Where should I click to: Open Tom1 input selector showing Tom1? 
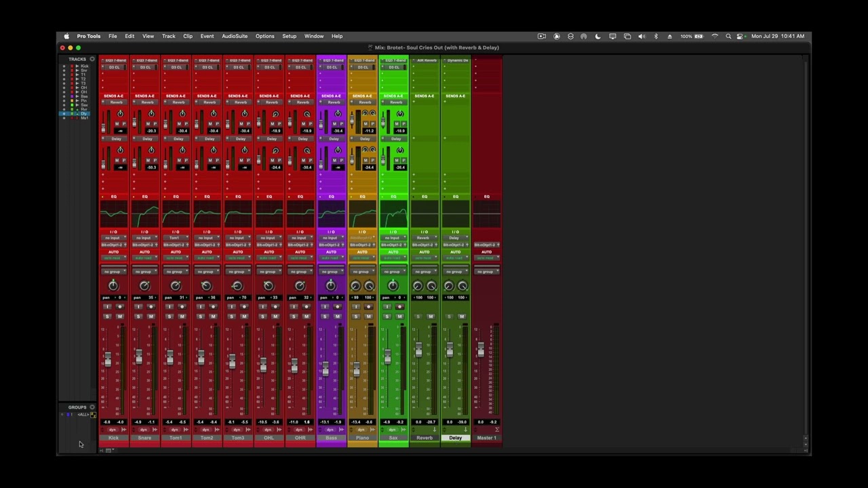176,238
